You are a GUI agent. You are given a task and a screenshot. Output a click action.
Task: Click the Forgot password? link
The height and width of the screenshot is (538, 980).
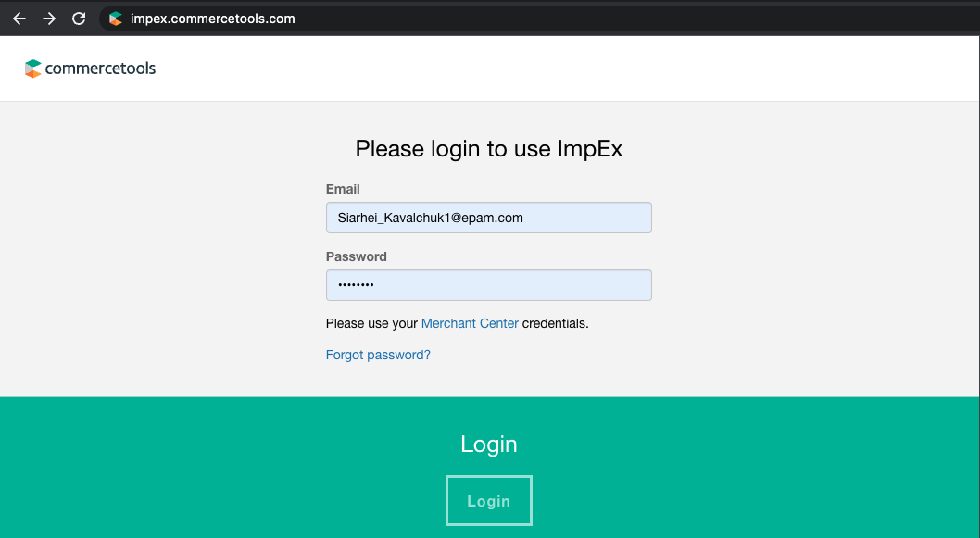[378, 355]
